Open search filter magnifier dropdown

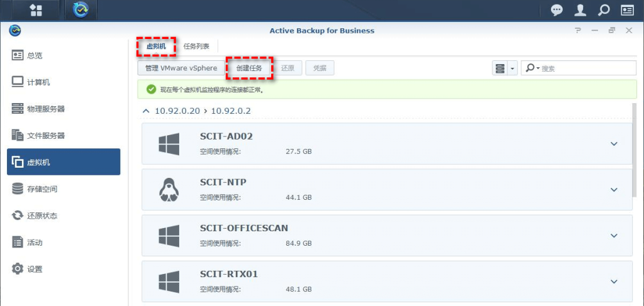(x=533, y=68)
